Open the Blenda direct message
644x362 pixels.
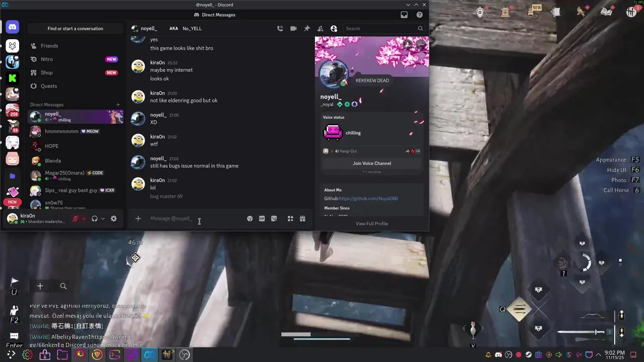click(75, 161)
